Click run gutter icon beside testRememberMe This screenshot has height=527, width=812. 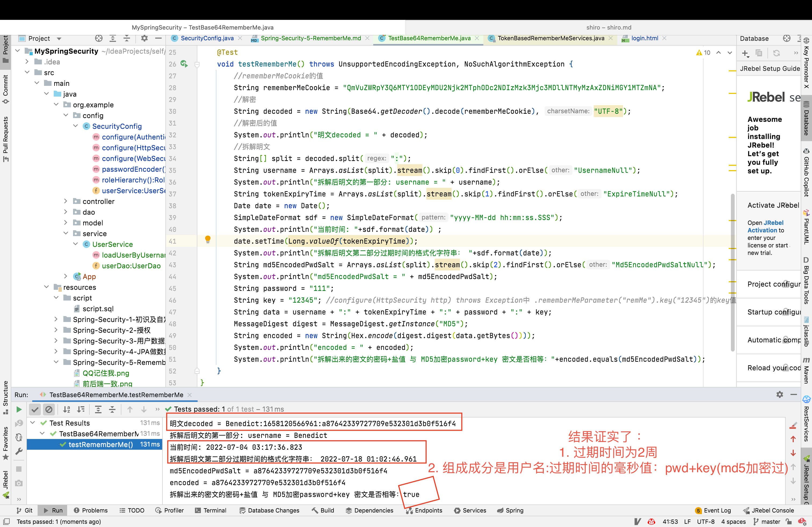coord(184,64)
